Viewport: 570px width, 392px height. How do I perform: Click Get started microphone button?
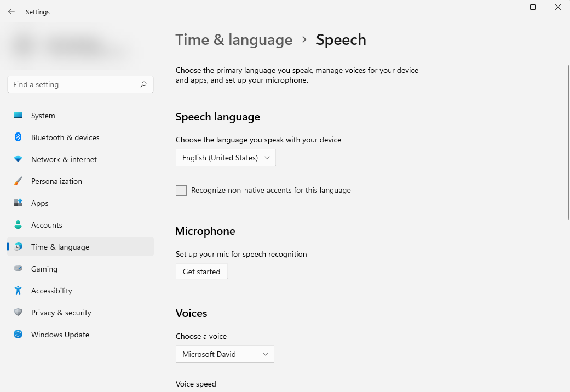(x=201, y=272)
